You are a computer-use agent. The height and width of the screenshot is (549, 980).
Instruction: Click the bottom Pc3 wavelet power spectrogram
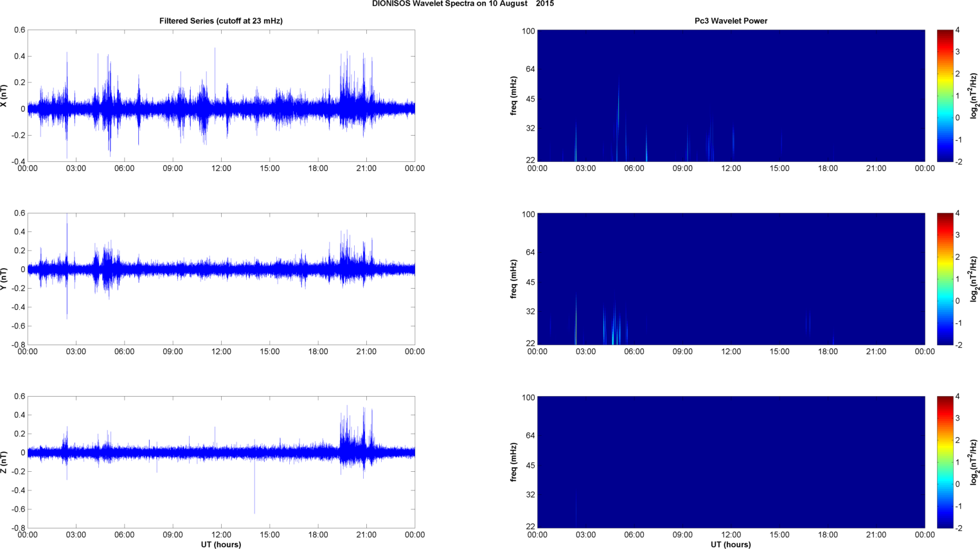pos(731,462)
